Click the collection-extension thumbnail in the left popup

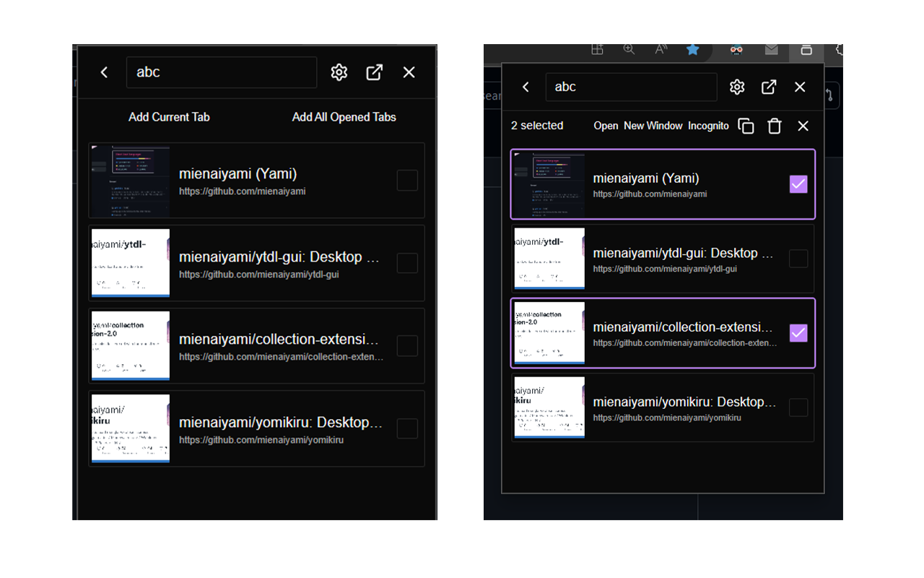click(131, 346)
